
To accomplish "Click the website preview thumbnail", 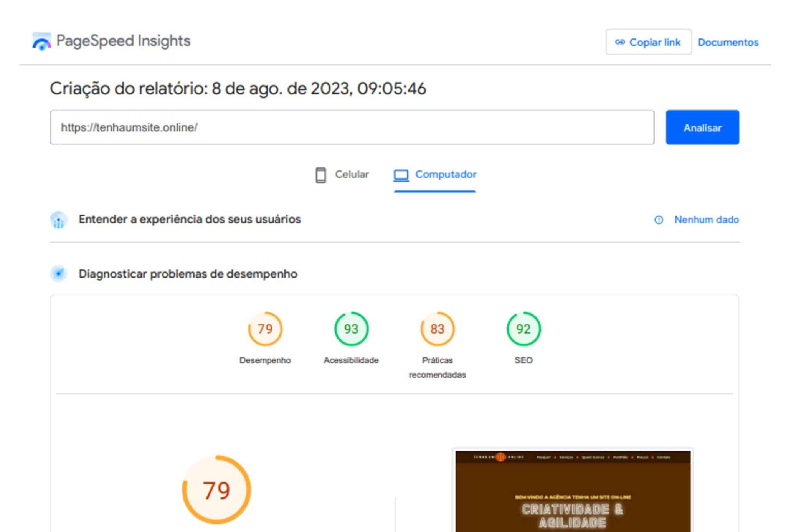I will pyautogui.click(x=573, y=491).
